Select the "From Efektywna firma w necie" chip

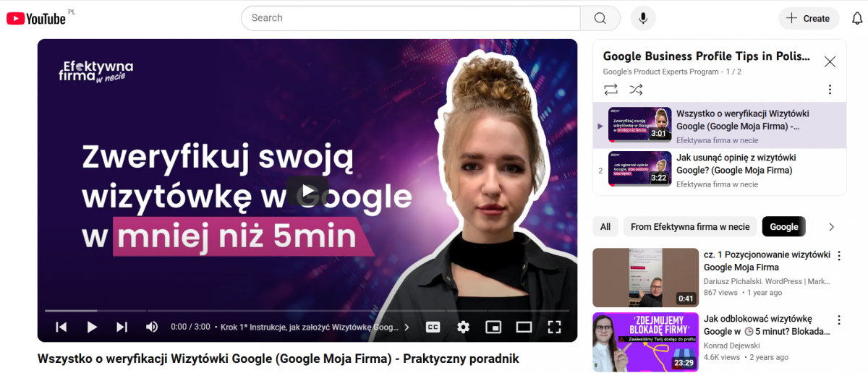coord(690,227)
